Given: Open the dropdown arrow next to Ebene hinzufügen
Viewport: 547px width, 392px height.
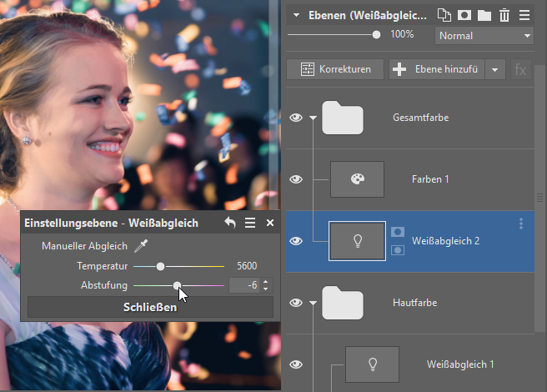Looking at the screenshot, I should coord(494,69).
